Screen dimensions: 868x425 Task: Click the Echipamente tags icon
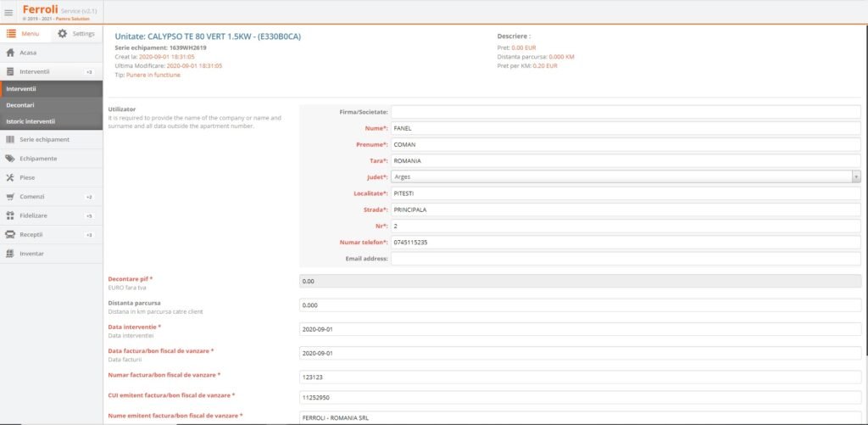point(10,159)
